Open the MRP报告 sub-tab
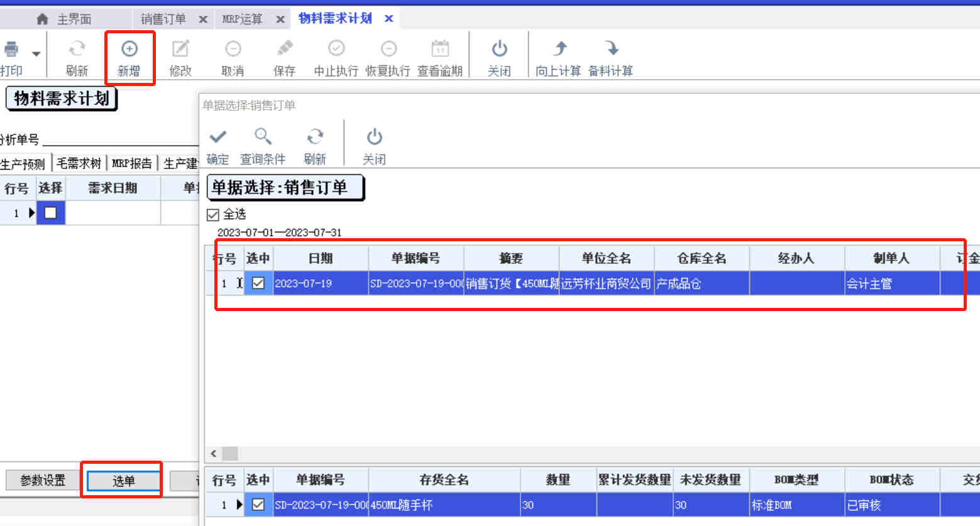The height and width of the screenshot is (526, 980). tap(131, 163)
